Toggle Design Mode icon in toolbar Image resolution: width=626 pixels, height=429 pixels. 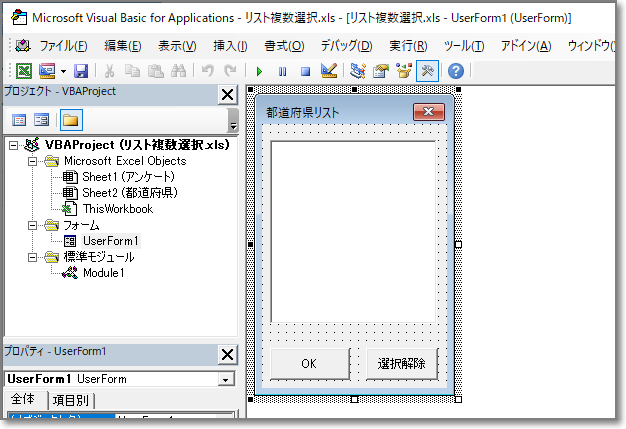[x=328, y=71]
